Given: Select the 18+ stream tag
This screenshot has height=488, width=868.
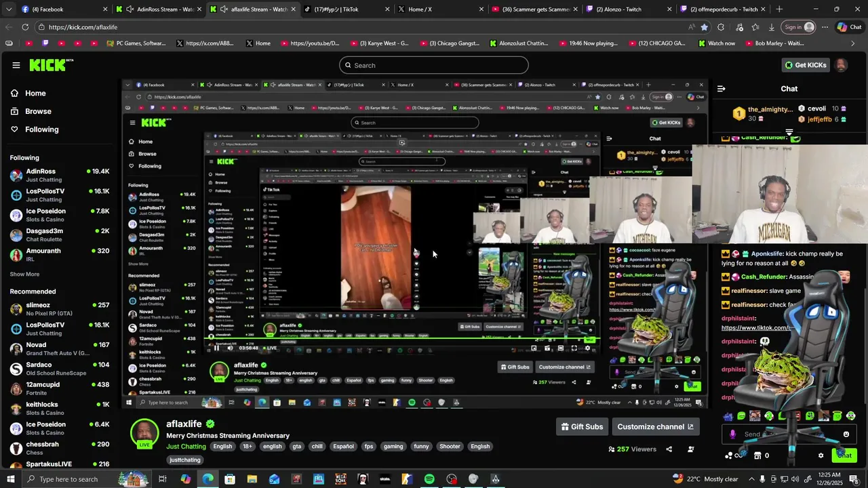Looking at the screenshot, I should (248, 447).
